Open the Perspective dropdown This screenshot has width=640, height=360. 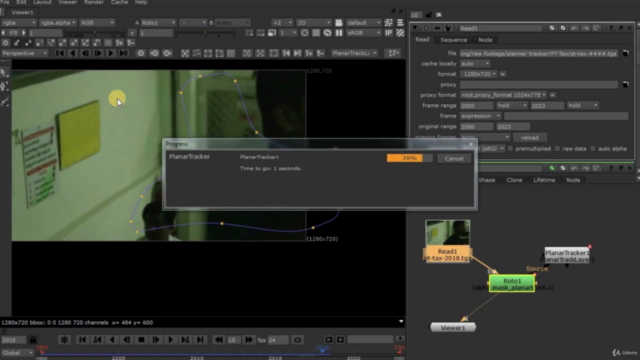coord(24,53)
